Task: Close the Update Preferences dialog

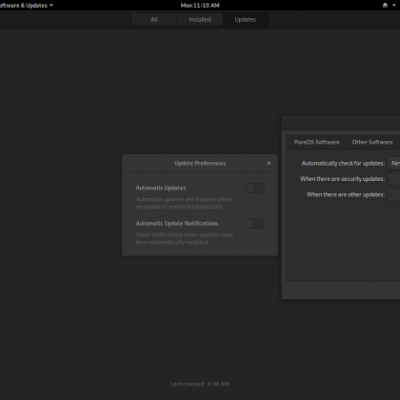Action: 269,163
